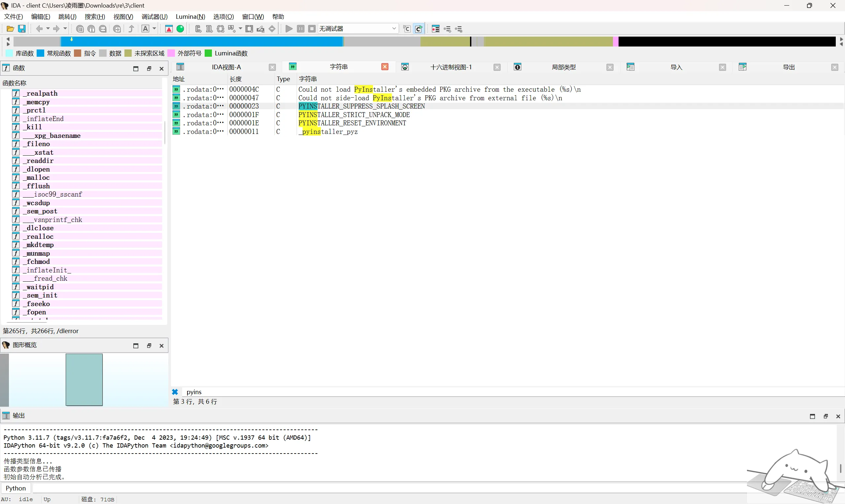Click the teal rectangle in 图形概览
This screenshot has height=504, width=845.
(x=84, y=380)
